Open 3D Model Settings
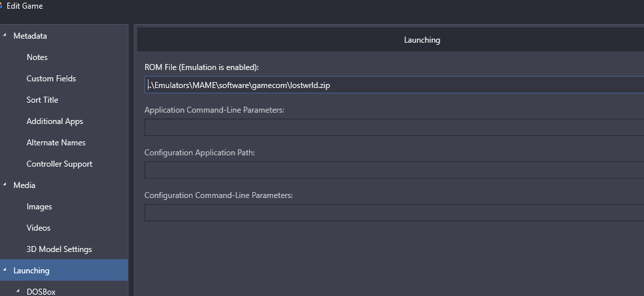The height and width of the screenshot is (296, 644). click(x=59, y=249)
